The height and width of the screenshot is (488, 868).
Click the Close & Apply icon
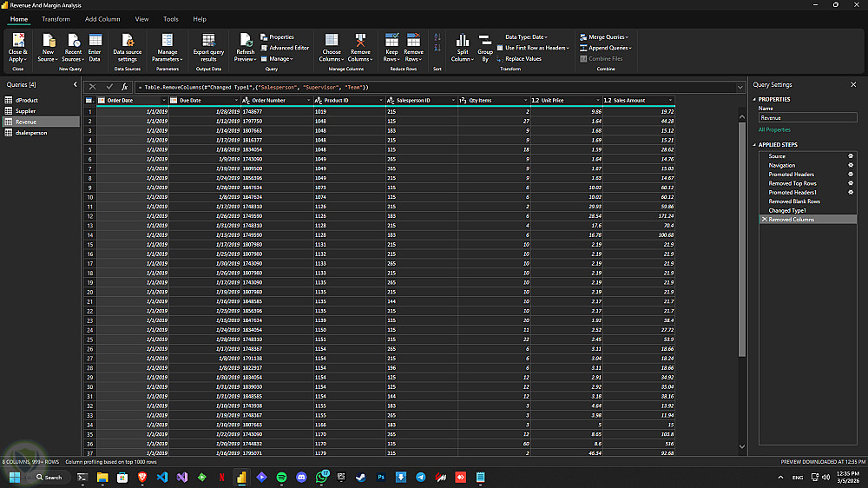(17, 41)
